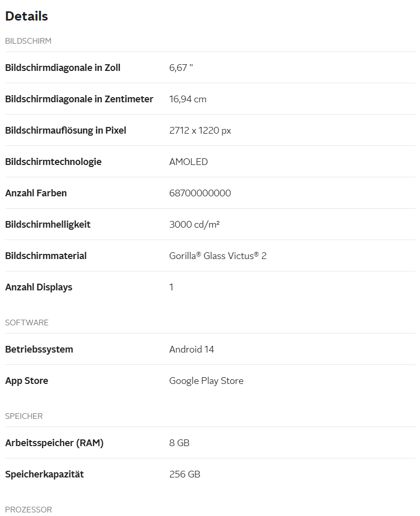Click the SPEICHER section label
The image size is (420, 516).
24,416
